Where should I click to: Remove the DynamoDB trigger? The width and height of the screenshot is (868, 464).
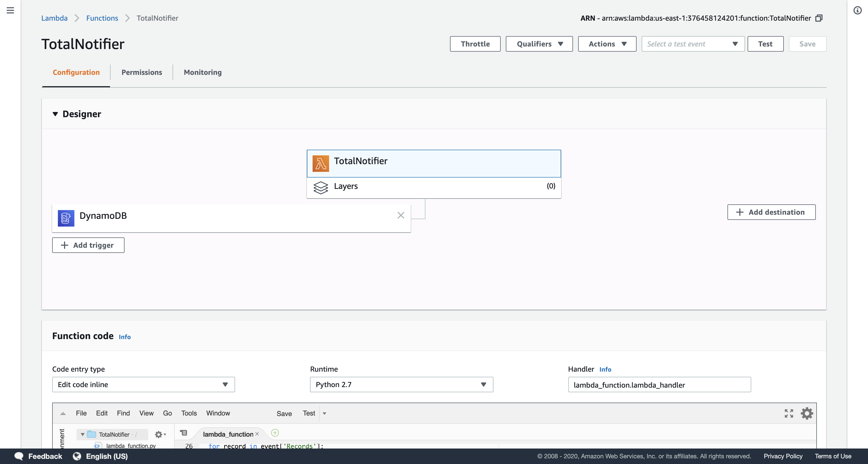(x=401, y=215)
